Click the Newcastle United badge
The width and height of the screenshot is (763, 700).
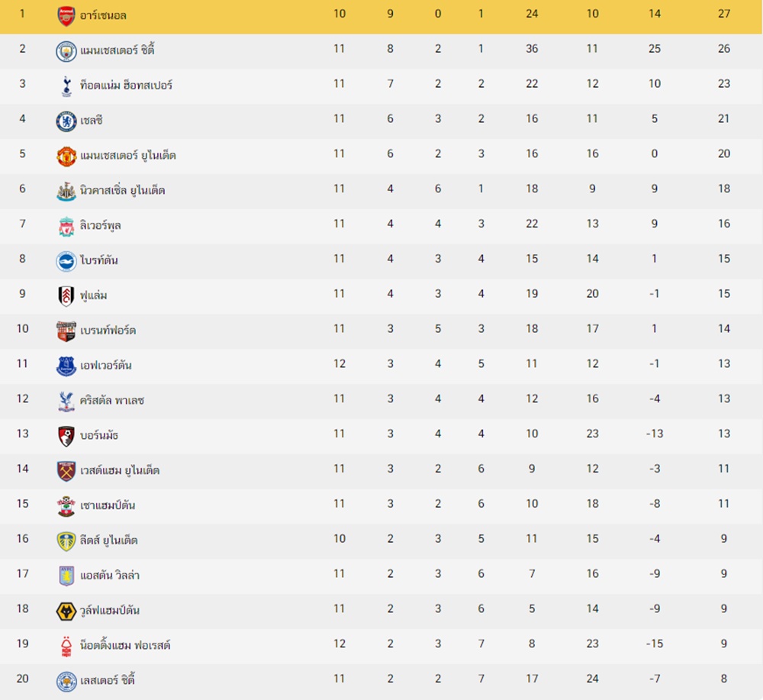[66, 192]
